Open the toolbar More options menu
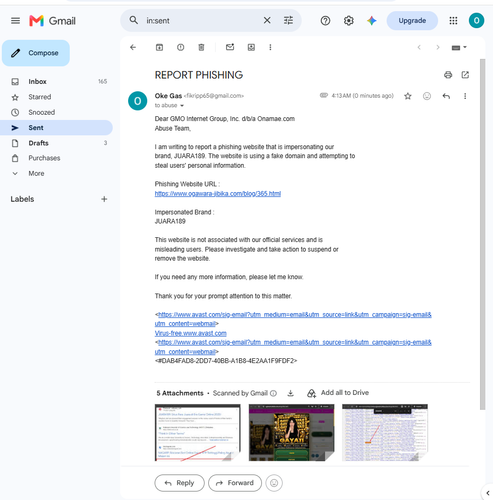 (270, 47)
